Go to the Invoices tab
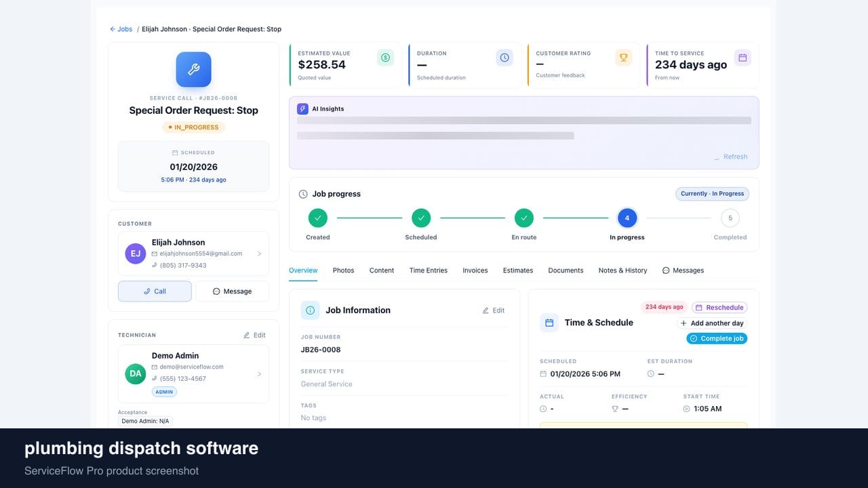This screenshot has height=488, width=868. (x=475, y=270)
